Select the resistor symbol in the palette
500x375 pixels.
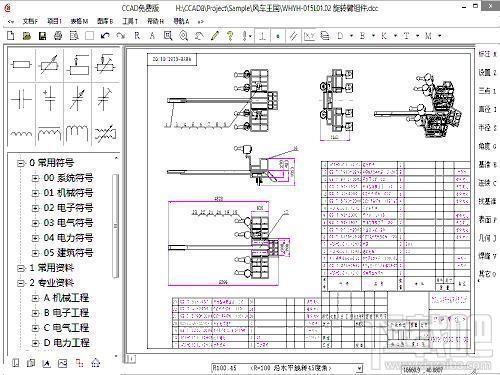21,65
